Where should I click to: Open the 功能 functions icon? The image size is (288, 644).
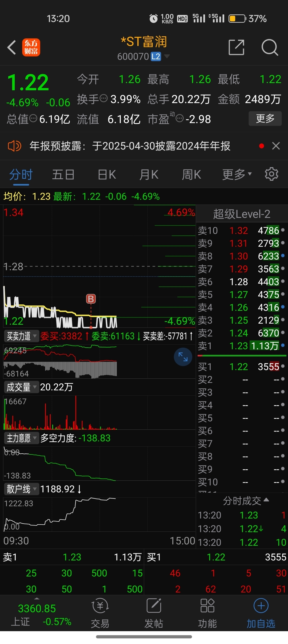[207, 613]
